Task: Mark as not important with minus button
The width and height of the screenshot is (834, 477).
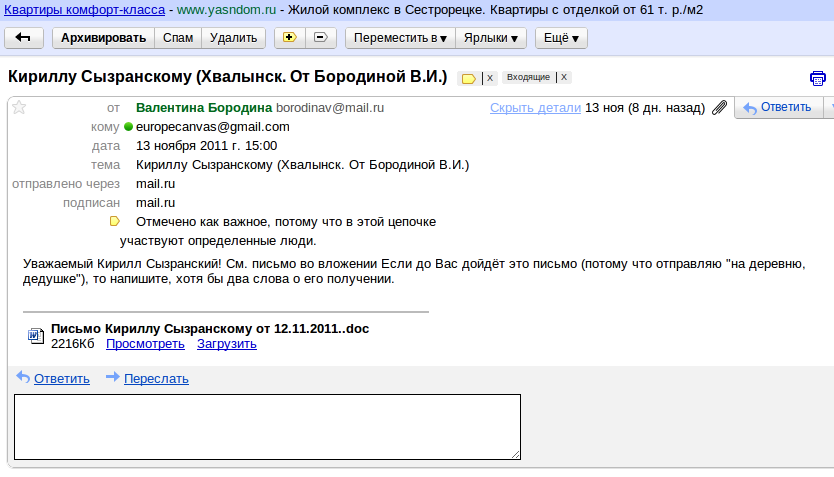Action: 320,38
